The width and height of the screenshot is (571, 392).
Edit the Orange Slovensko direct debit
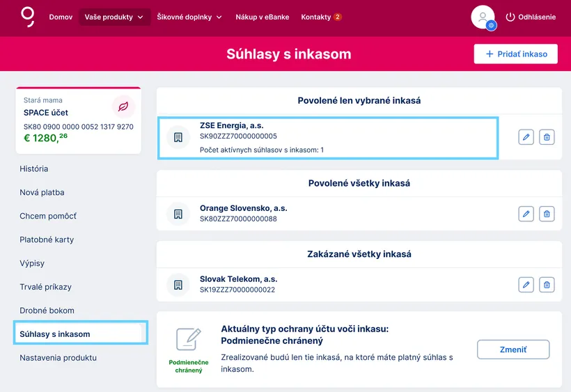click(526, 214)
